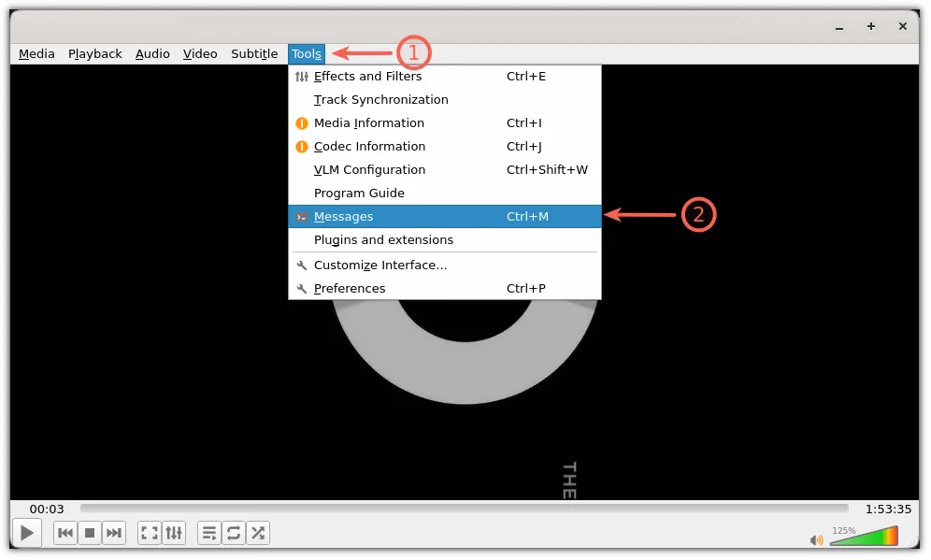This screenshot has width=931, height=560.
Task: Mute audio via speaker icon
Action: point(816,539)
